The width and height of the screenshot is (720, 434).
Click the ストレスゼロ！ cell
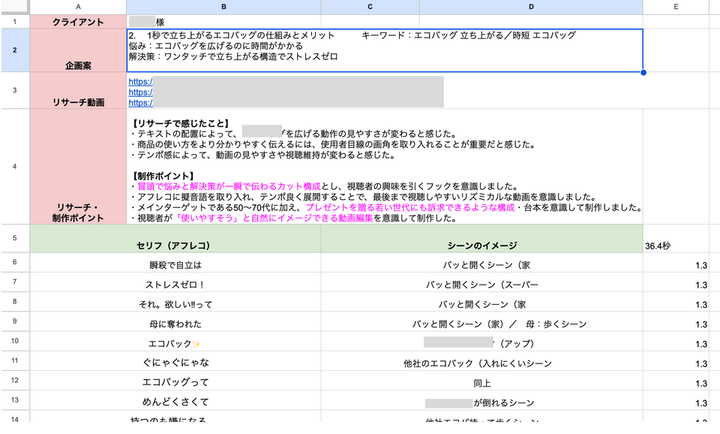pyautogui.click(x=175, y=282)
